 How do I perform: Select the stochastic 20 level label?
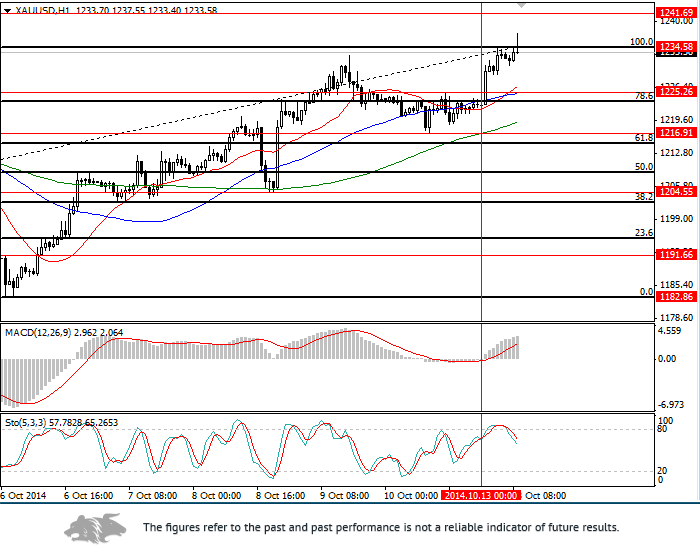click(x=662, y=471)
